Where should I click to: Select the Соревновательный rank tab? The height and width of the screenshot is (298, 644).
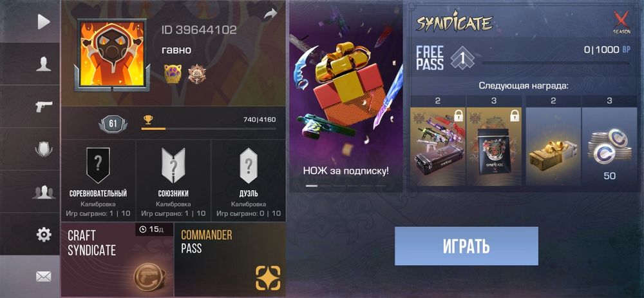tap(98, 181)
